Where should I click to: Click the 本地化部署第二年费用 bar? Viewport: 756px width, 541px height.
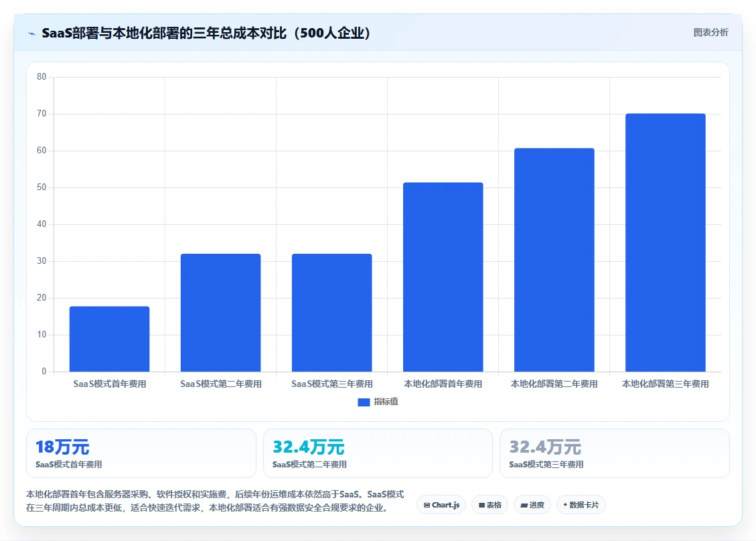point(554,260)
